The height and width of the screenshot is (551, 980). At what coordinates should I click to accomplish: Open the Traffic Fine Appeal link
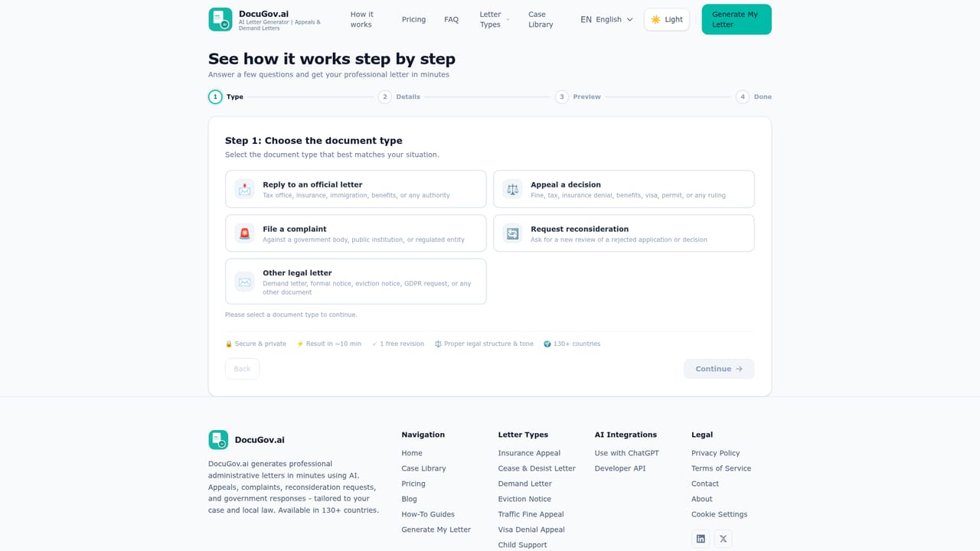pyautogui.click(x=531, y=514)
